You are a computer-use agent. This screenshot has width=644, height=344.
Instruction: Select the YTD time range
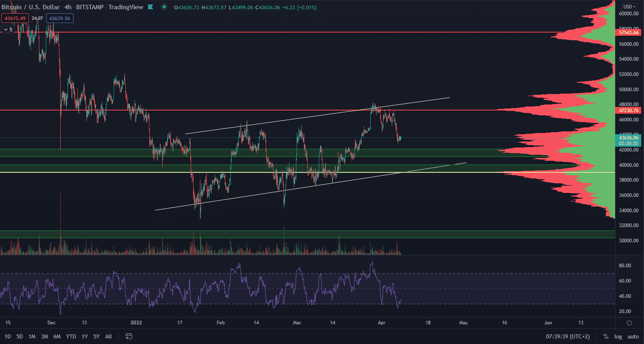click(71, 336)
